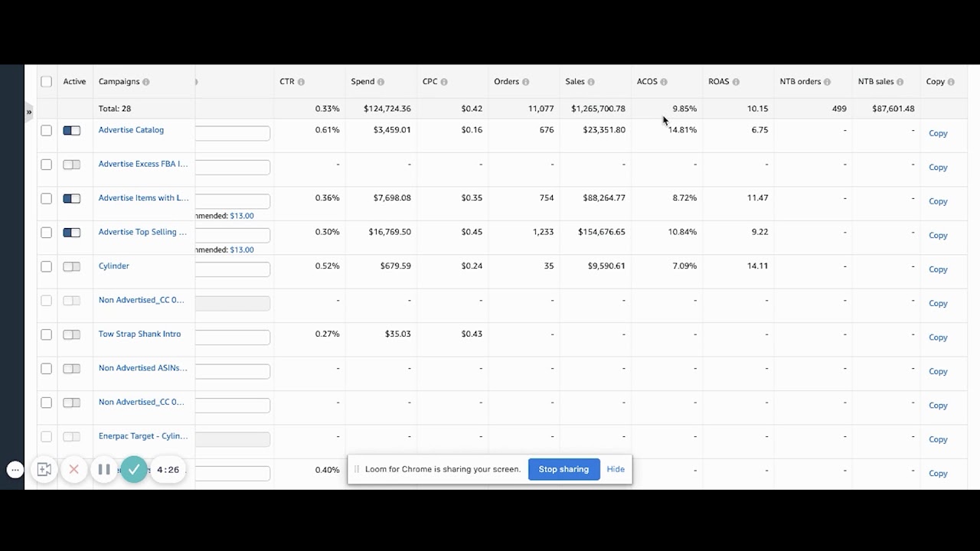Click the ACOS info icon
Viewport: 980px width, 551px height.
(664, 82)
